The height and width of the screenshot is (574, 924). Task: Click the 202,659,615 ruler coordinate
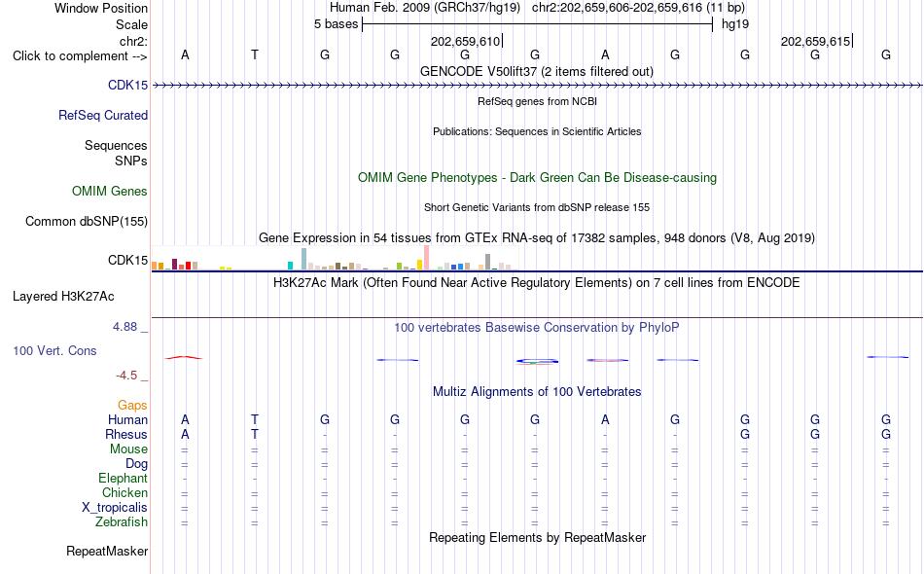[x=815, y=41]
